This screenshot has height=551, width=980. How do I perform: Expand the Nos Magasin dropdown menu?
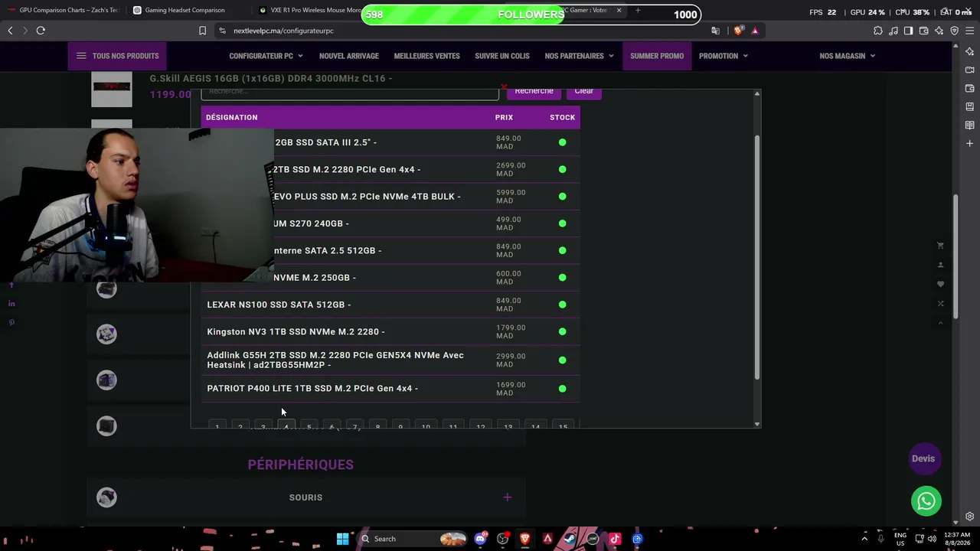(x=848, y=56)
